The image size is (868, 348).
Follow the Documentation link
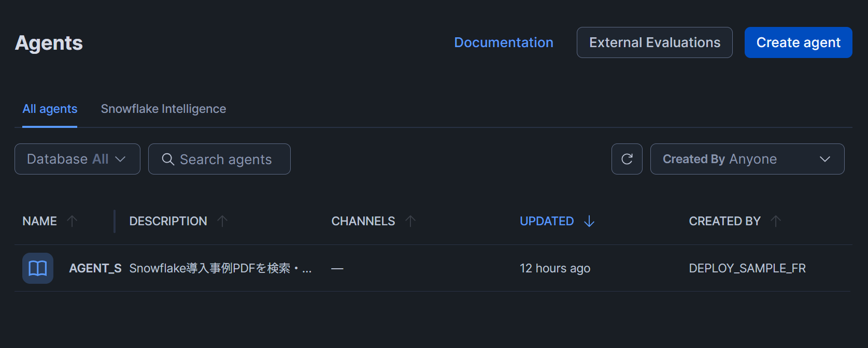coord(503,42)
